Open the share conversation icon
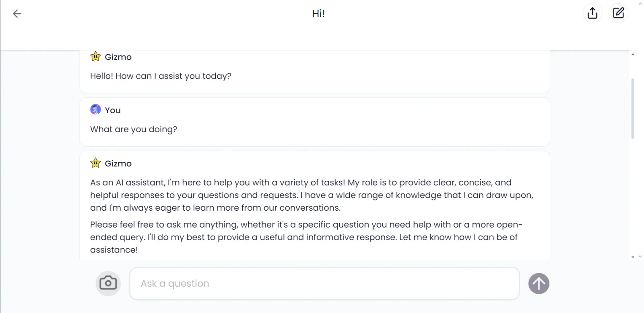Image resolution: width=644 pixels, height=313 pixels. coord(592,13)
